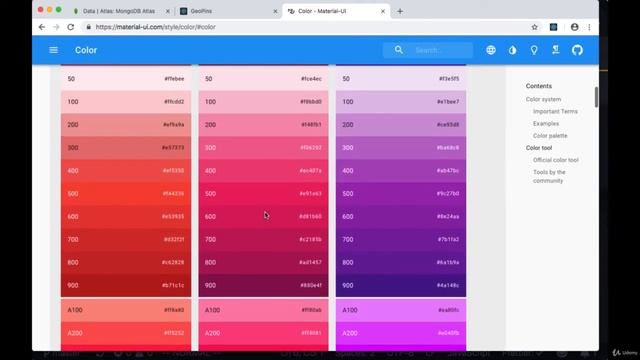640x360 pixels.
Task: Select red 50 swatch #ffebee
Action: (x=126, y=79)
